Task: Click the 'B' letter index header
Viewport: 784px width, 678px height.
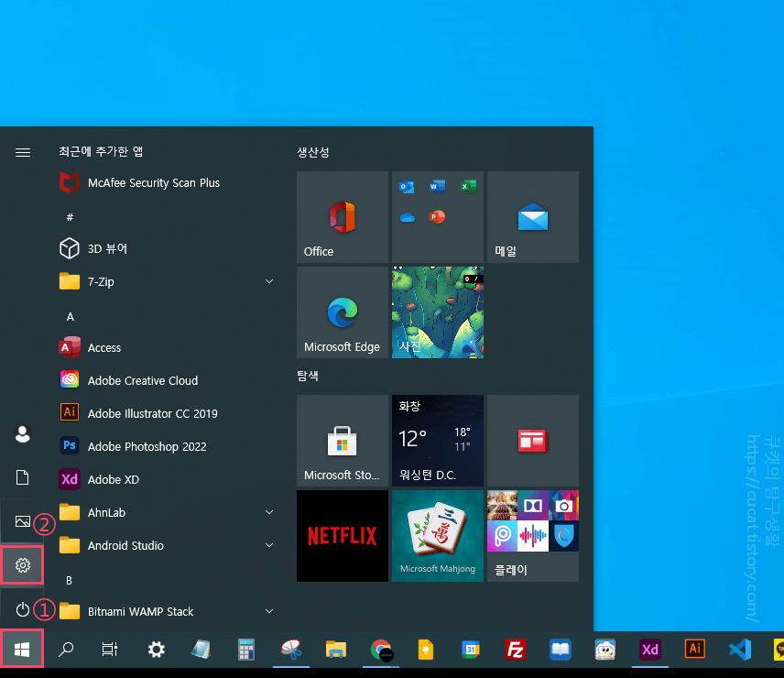Action: click(69, 581)
